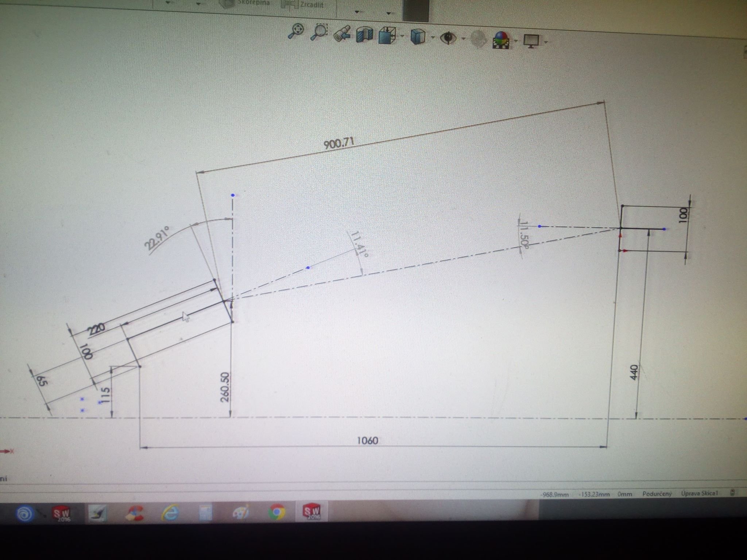Select the 900.71 dimension text
This screenshot has height=560, width=747.
pos(339,143)
